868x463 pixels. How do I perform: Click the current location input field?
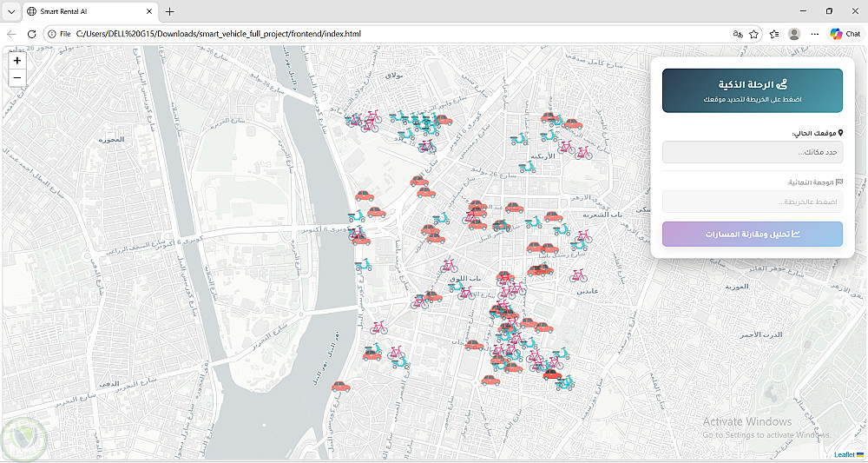click(753, 152)
